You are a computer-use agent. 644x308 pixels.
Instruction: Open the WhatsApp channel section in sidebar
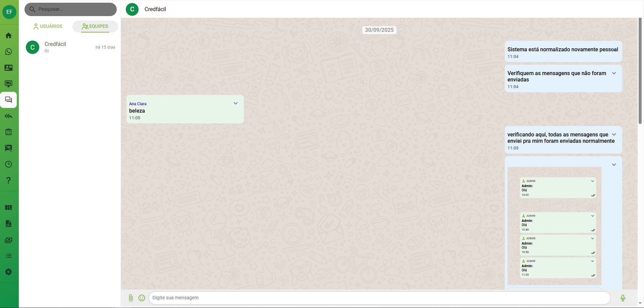point(8,52)
